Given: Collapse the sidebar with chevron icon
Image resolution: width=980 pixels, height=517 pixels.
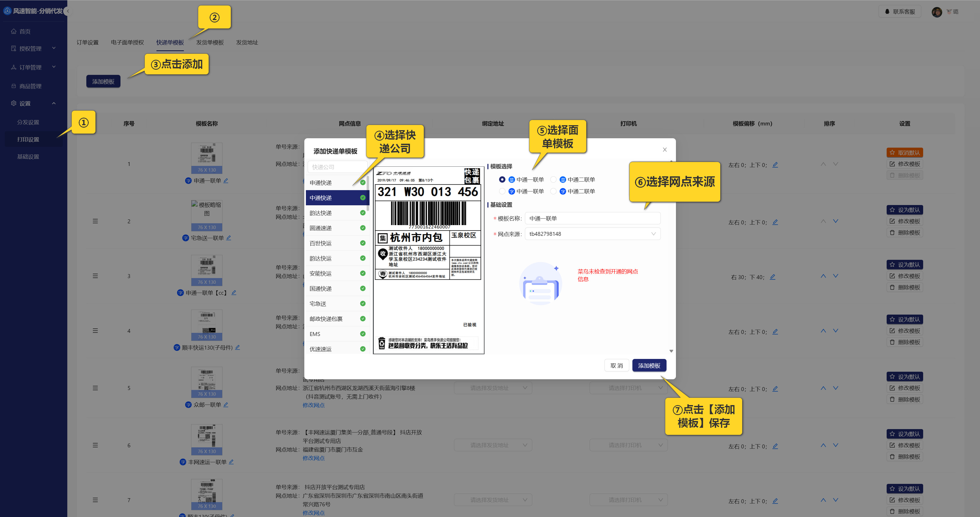Looking at the screenshot, I should (68, 11).
